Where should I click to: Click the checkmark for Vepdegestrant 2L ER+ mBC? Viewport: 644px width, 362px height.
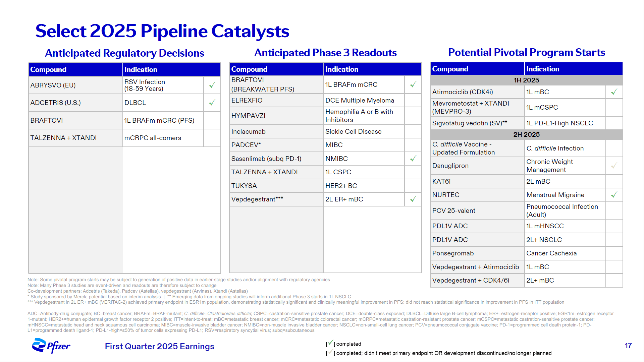pos(413,199)
